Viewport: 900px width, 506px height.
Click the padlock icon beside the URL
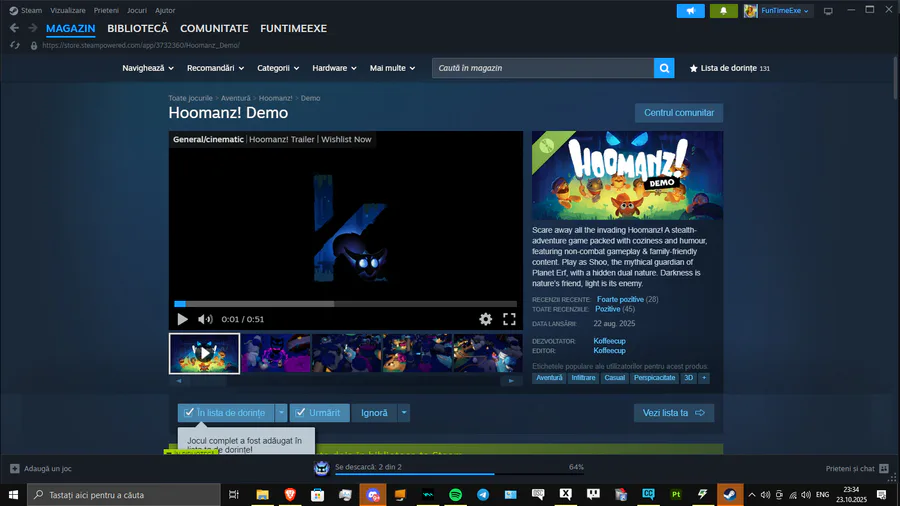34,45
